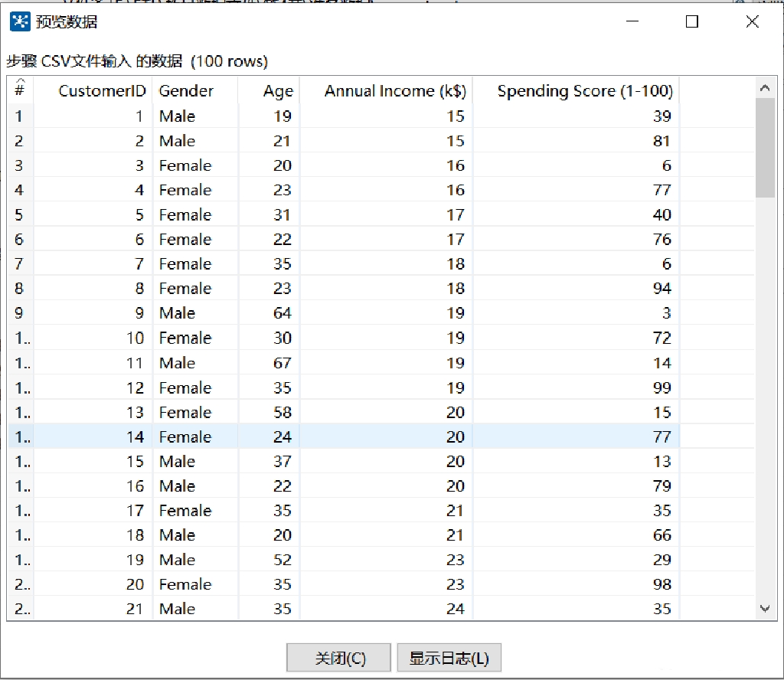The height and width of the screenshot is (680, 784).
Task: Select the row for CustomerID 20
Action: tap(306, 584)
